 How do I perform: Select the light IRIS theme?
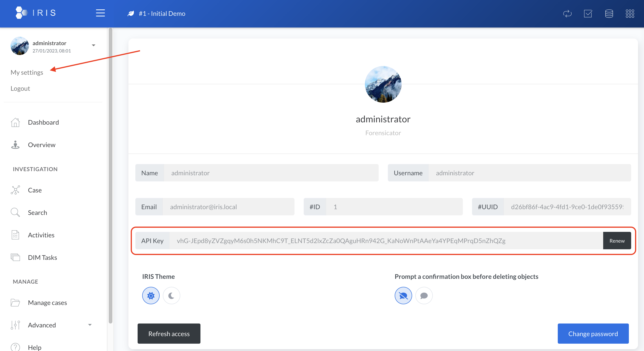[x=151, y=296]
